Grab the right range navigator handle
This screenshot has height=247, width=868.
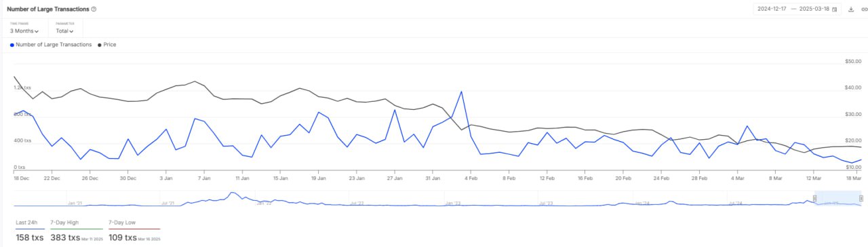pyautogui.click(x=861, y=198)
